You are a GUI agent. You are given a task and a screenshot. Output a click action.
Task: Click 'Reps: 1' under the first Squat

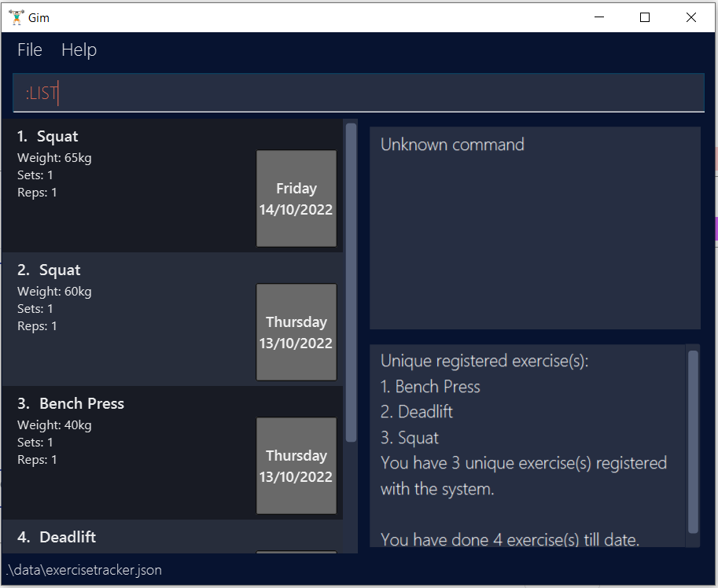(37, 193)
